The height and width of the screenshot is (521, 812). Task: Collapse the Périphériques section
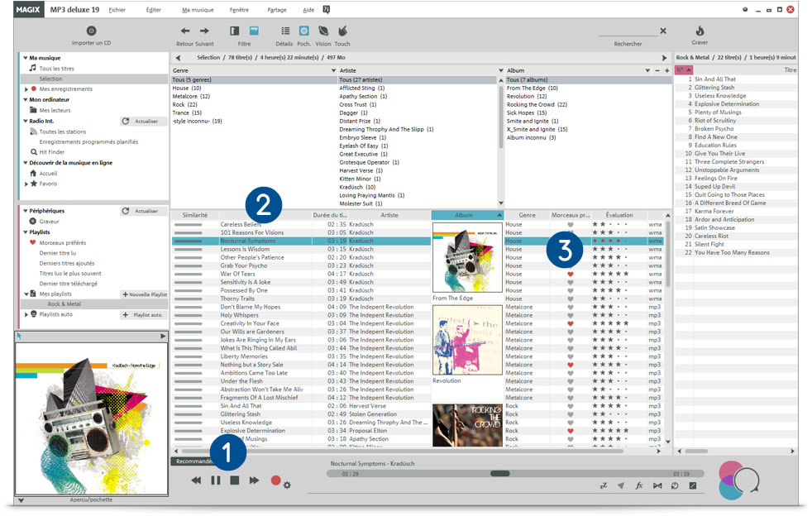pyautogui.click(x=26, y=211)
